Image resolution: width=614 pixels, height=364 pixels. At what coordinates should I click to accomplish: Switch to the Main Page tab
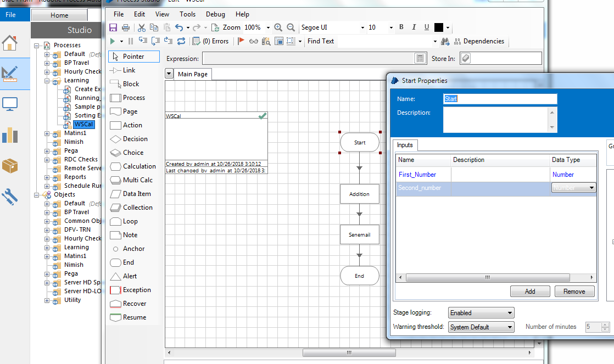(193, 74)
